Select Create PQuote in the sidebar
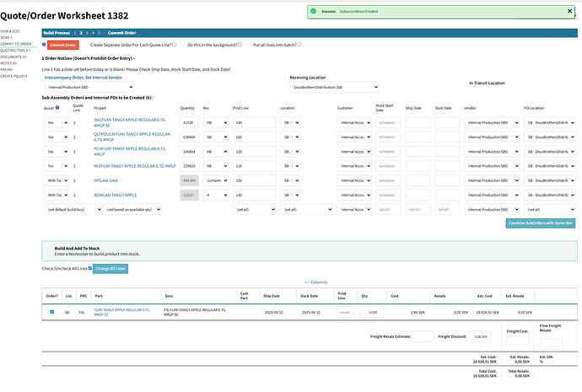 tap(14, 75)
